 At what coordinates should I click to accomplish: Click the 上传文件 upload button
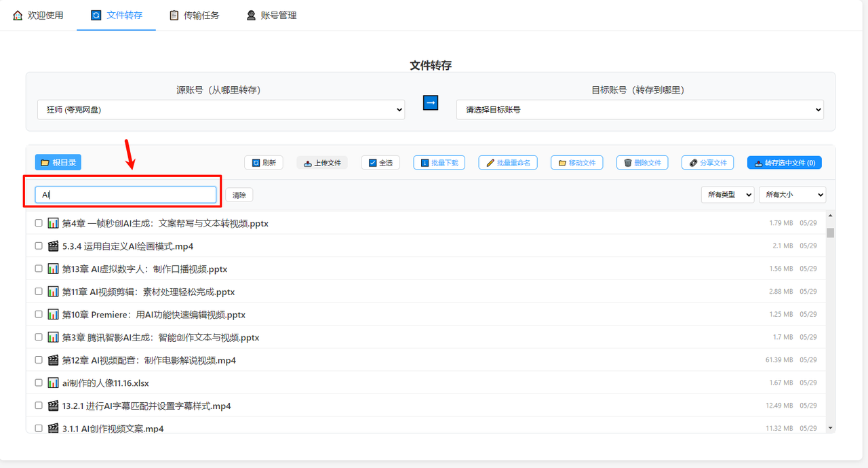[322, 163]
